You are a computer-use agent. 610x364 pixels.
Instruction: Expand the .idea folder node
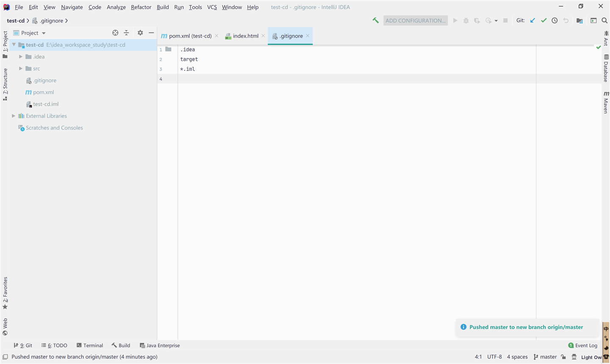click(20, 57)
